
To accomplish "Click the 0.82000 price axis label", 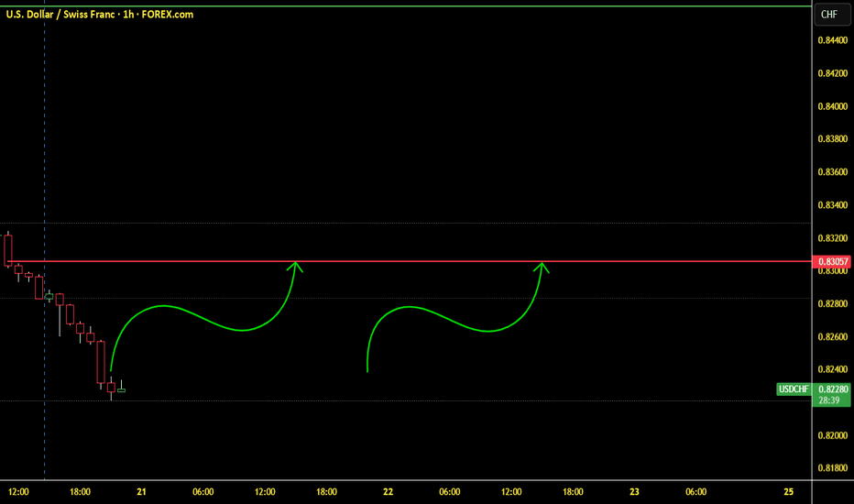I will coord(833,435).
